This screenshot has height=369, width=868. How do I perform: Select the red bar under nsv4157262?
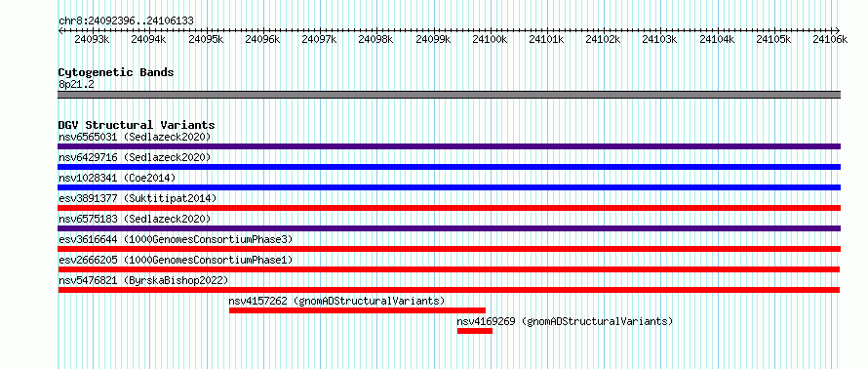(x=357, y=310)
